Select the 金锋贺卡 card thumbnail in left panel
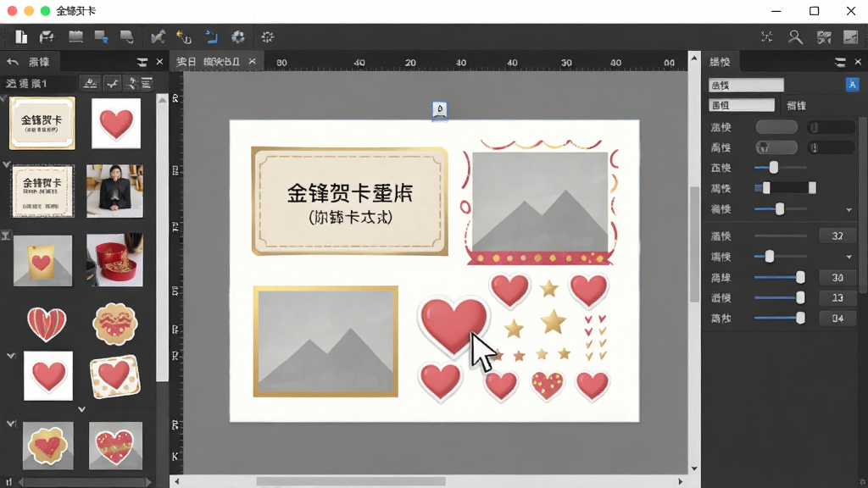868x488 pixels. 42,123
